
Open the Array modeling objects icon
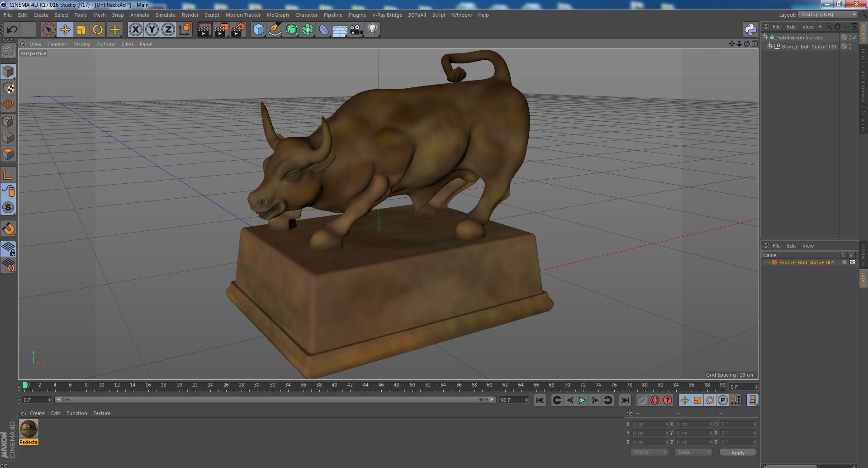pos(308,30)
